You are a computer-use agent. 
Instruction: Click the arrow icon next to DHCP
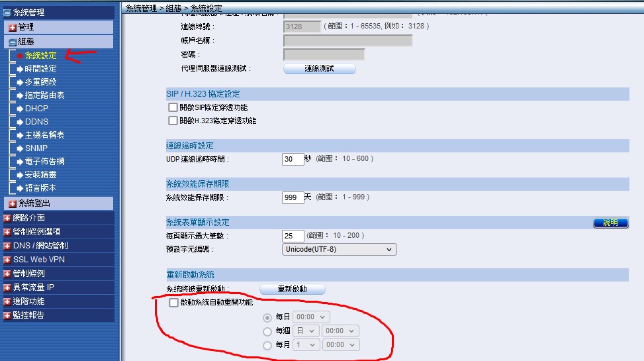[20, 109]
